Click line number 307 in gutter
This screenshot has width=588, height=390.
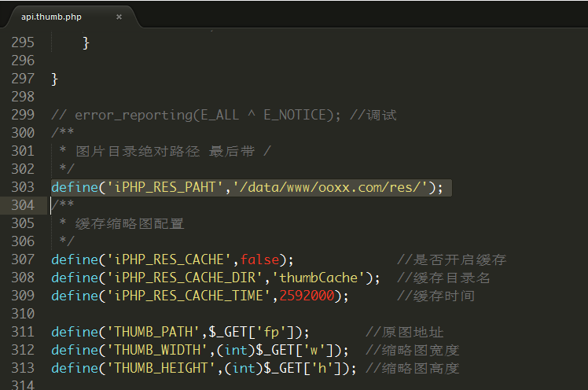23,259
